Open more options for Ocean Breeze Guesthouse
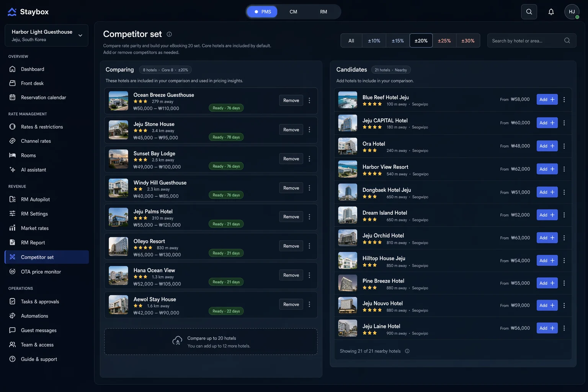 click(309, 100)
